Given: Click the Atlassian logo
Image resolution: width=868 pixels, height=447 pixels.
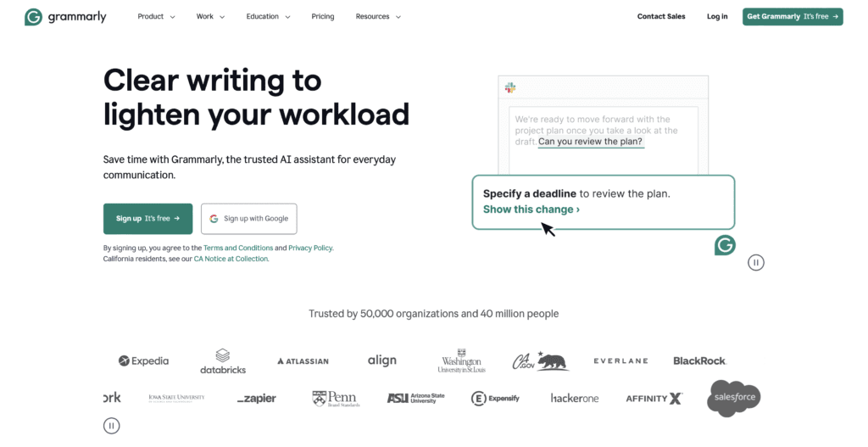Looking at the screenshot, I should click(303, 361).
